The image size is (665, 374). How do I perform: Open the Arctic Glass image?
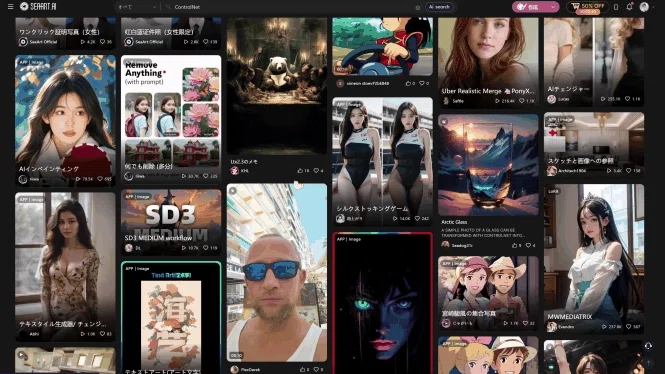pyautogui.click(x=488, y=165)
